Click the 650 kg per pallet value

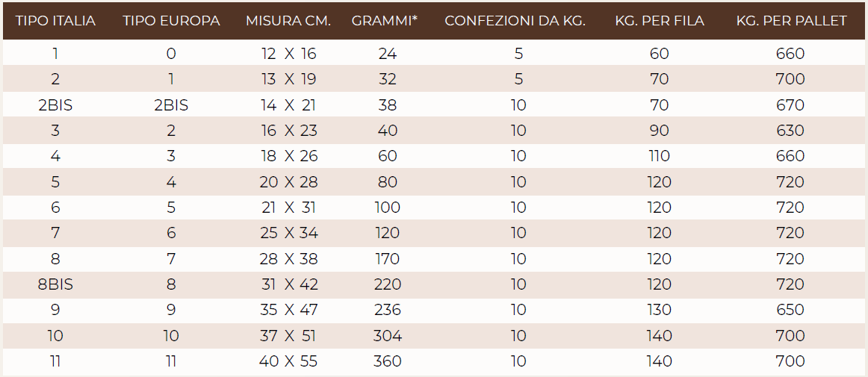[791, 310]
